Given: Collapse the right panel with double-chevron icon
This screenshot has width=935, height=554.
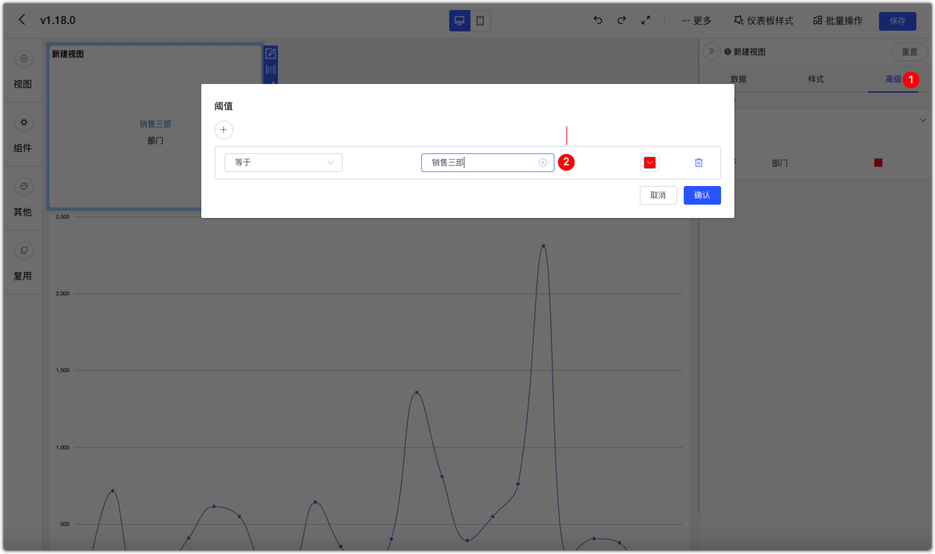Looking at the screenshot, I should tap(711, 52).
